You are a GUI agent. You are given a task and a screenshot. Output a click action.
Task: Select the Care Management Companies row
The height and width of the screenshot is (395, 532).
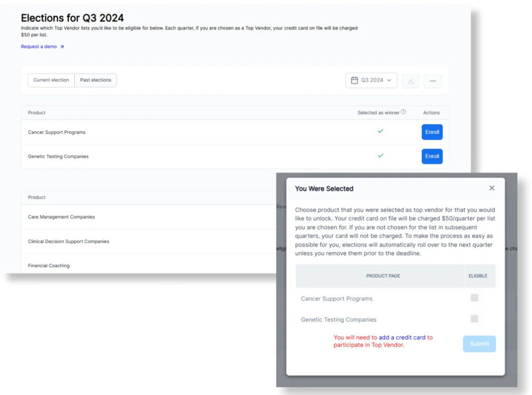[61, 217]
